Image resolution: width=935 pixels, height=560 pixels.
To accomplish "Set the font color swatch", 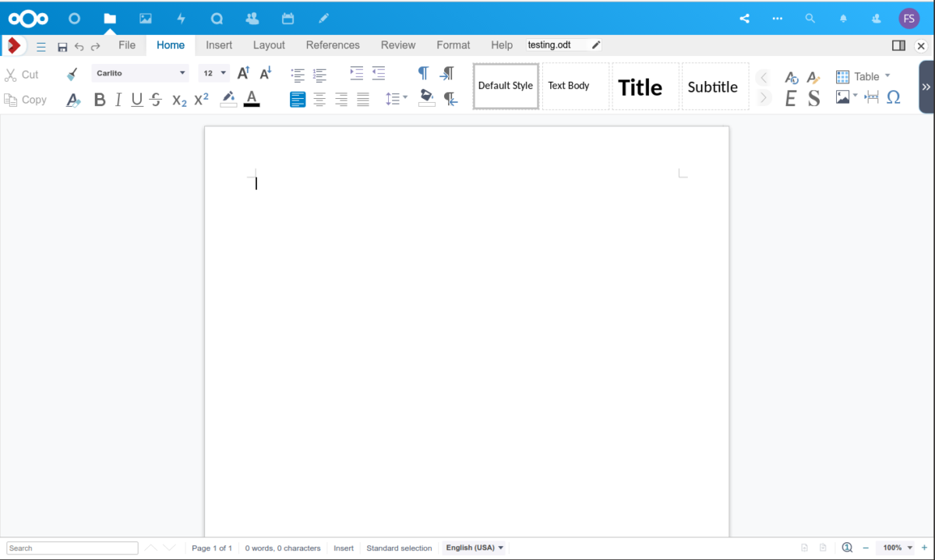I will coord(252,99).
